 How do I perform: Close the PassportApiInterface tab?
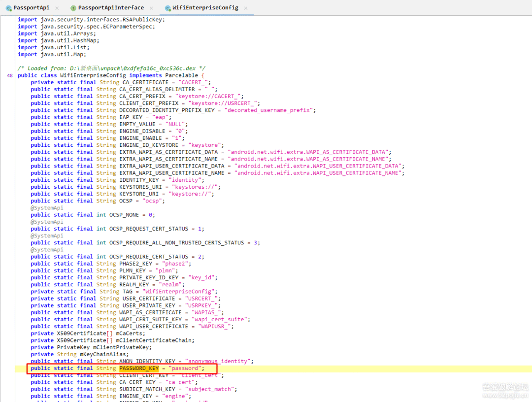click(151, 8)
